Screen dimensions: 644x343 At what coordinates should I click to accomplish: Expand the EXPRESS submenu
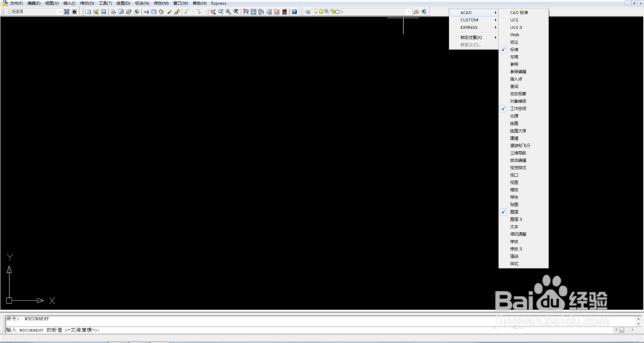coord(473,27)
